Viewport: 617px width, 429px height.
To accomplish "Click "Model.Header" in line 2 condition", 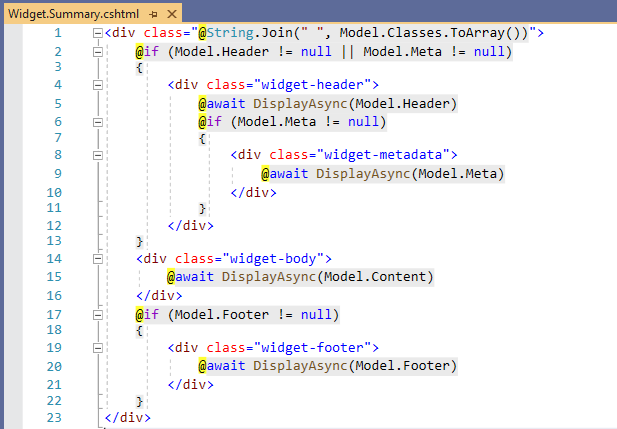I will coord(222,52).
